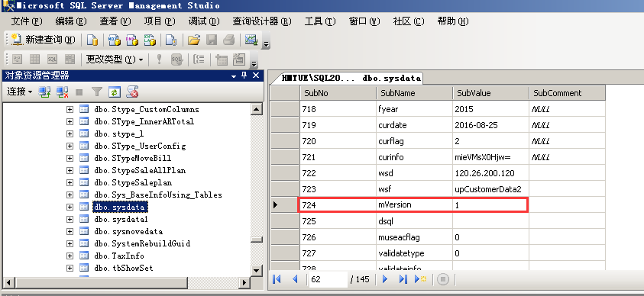Viewport: 644px width, 296px height.
Task: Disconnect server icon with red X
Action: click(62, 92)
